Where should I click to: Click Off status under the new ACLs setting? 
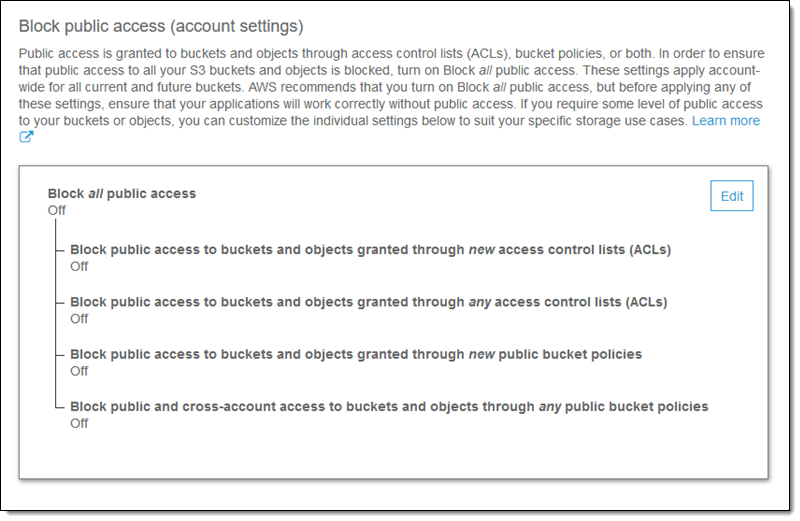coord(79,267)
